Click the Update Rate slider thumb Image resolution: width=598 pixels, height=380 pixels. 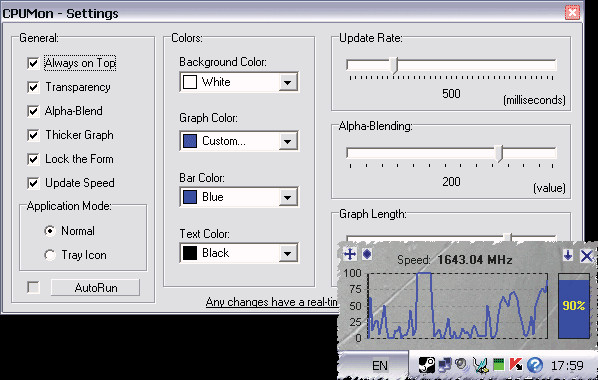(394, 65)
